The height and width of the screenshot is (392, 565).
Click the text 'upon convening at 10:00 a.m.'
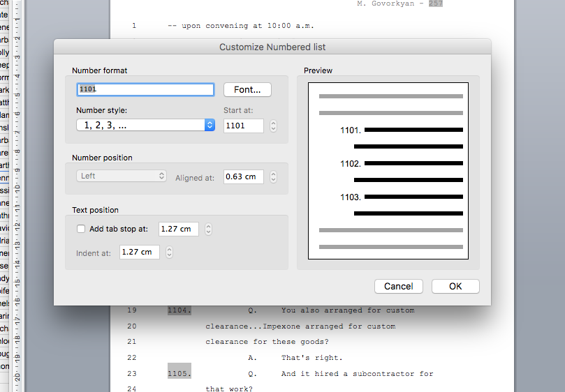pos(248,26)
